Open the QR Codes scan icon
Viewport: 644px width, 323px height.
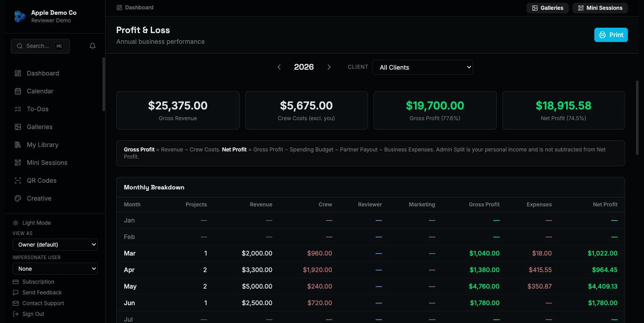pyautogui.click(x=18, y=180)
